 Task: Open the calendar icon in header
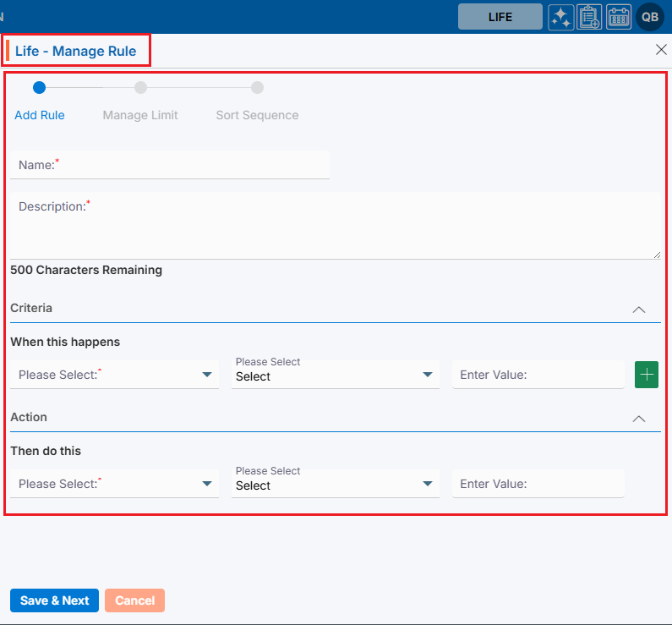[619, 17]
